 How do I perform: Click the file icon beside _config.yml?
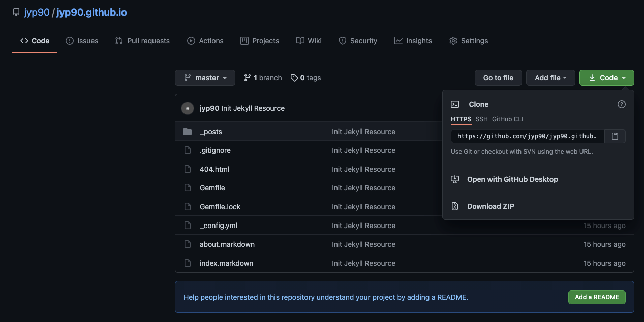[188, 226]
